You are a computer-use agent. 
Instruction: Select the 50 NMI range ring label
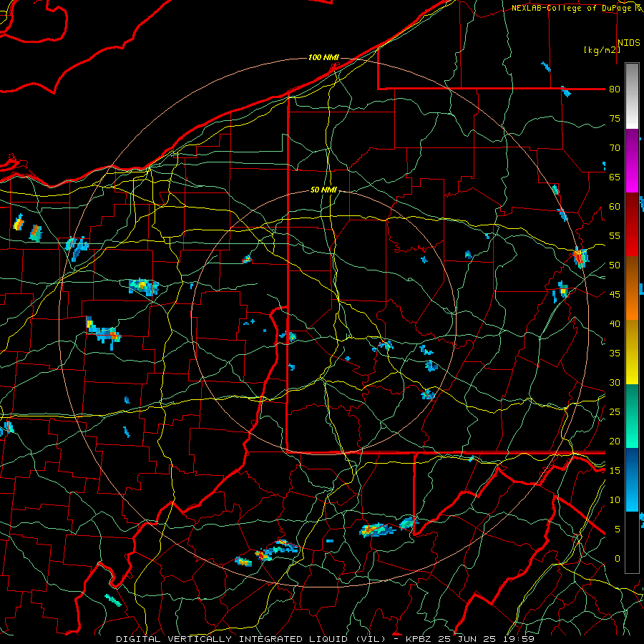323,190
